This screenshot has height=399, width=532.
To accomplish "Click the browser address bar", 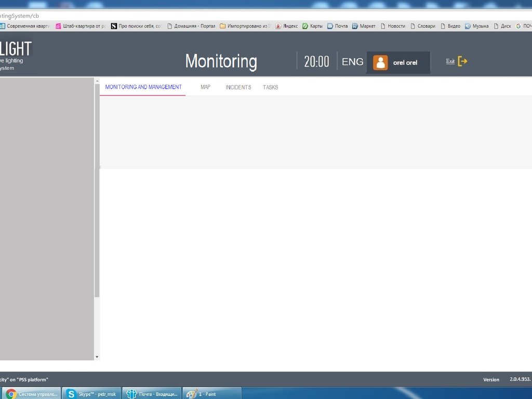I will pyautogui.click(x=266, y=16).
